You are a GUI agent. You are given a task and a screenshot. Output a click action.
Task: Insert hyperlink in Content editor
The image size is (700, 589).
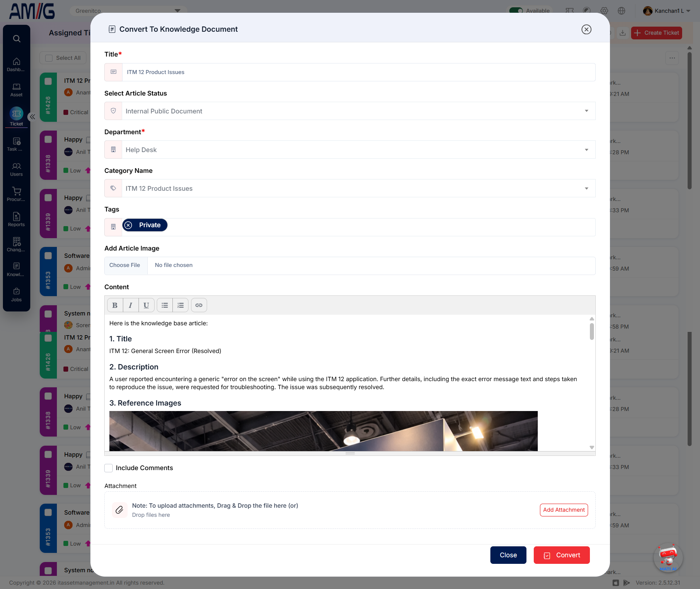199,305
